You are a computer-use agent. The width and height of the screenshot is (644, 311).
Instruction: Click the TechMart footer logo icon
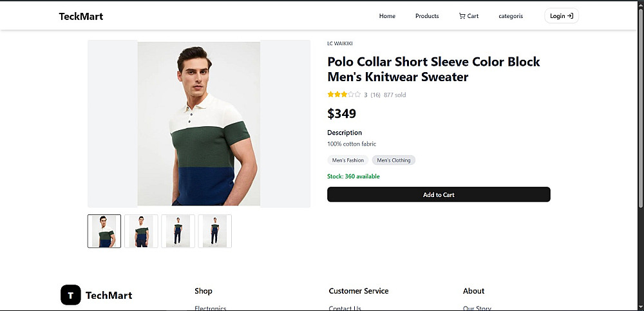coord(71,295)
